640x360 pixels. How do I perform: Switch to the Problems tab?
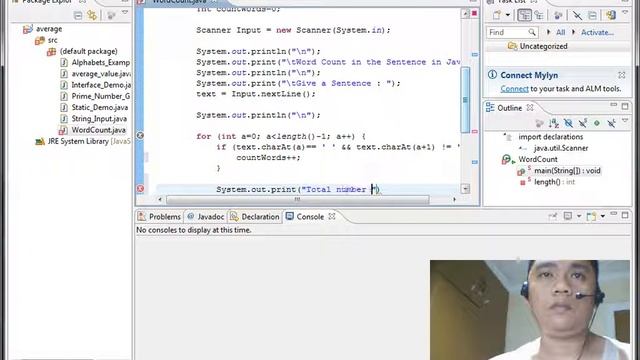pos(160,217)
